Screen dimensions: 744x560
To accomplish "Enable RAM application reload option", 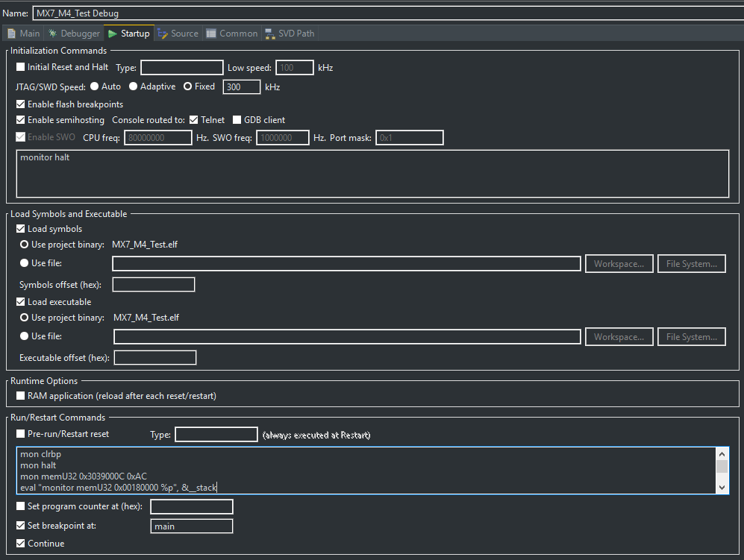I will [x=20, y=396].
